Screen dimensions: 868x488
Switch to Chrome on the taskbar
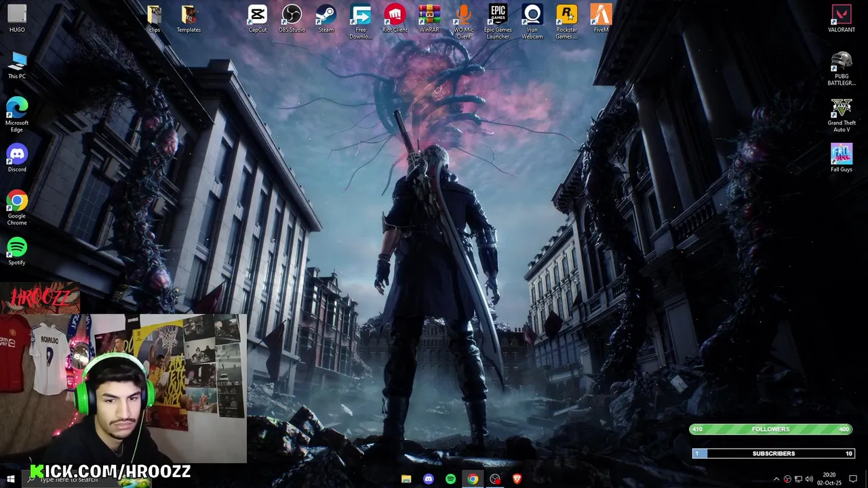[x=473, y=479]
